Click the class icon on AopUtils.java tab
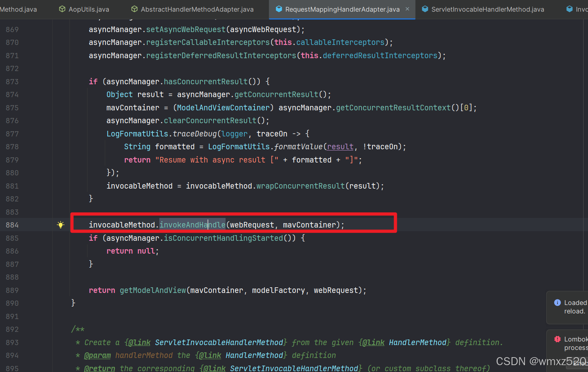588x372 pixels. [x=62, y=9]
